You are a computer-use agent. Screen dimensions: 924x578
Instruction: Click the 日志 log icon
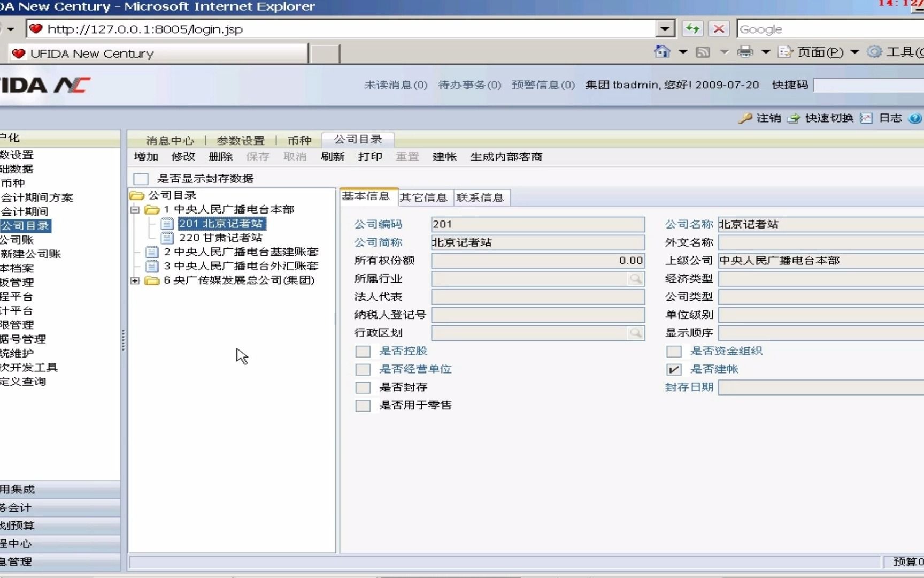point(866,118)
